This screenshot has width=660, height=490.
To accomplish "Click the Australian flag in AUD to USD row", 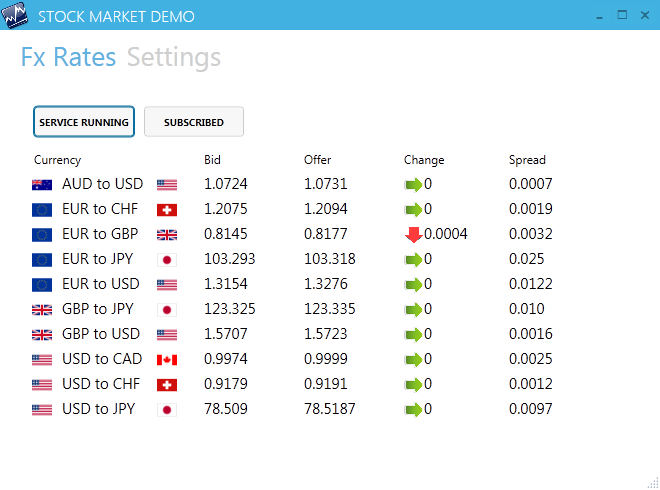I will pyautogui.click(x=42, y=185).
